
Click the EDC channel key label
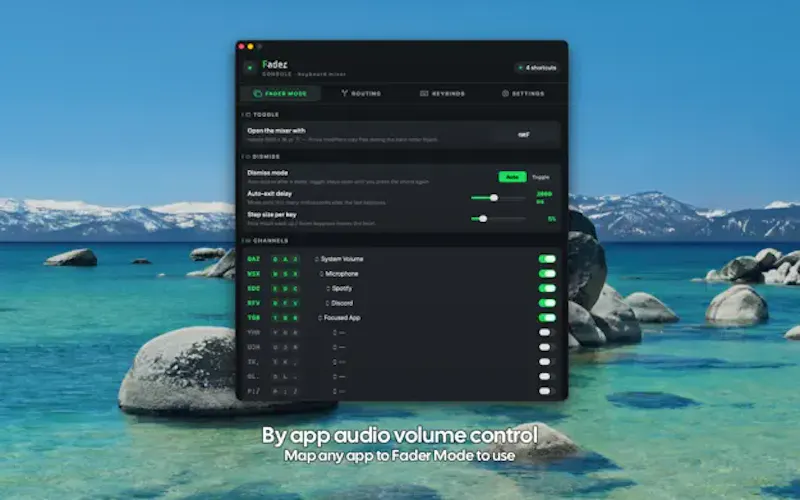point(254,289)
